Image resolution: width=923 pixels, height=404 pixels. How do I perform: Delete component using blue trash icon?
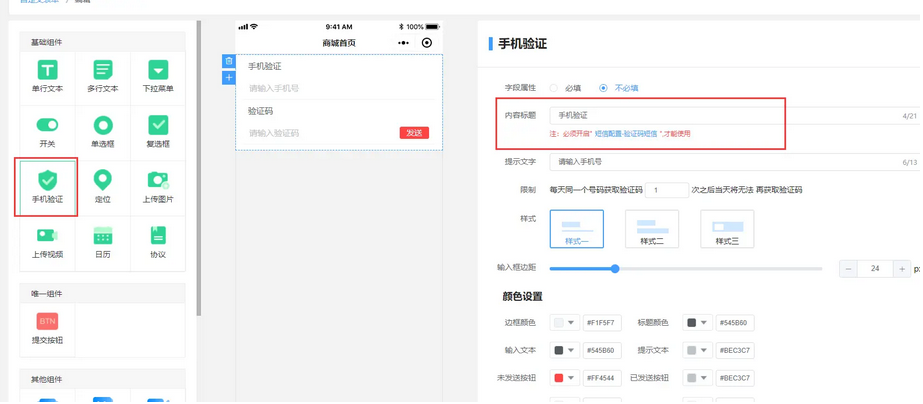(x=229, y=62)
